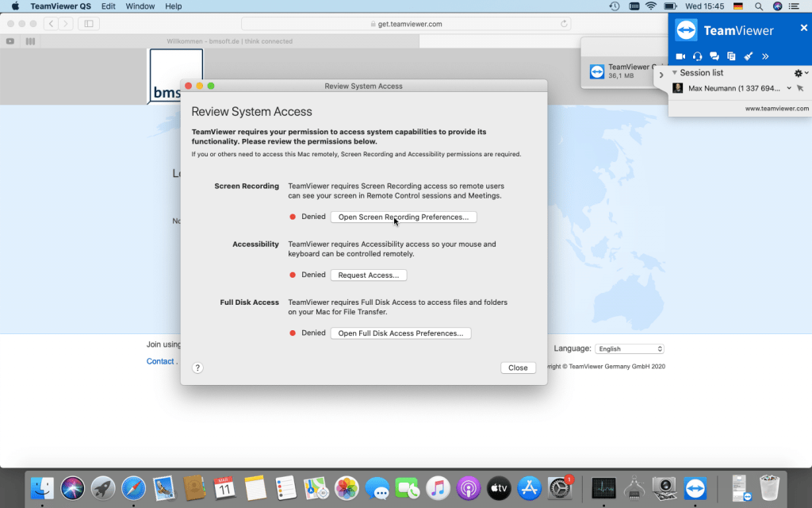Open App Store from the Dock
The image size is (812, 508).
point(529,488)
